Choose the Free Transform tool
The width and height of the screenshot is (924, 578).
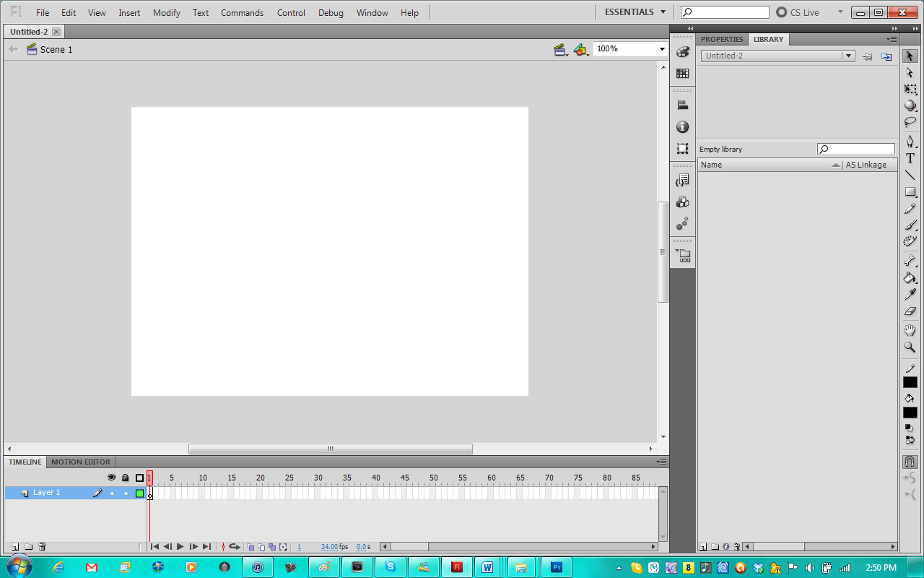tap(910, 90)
